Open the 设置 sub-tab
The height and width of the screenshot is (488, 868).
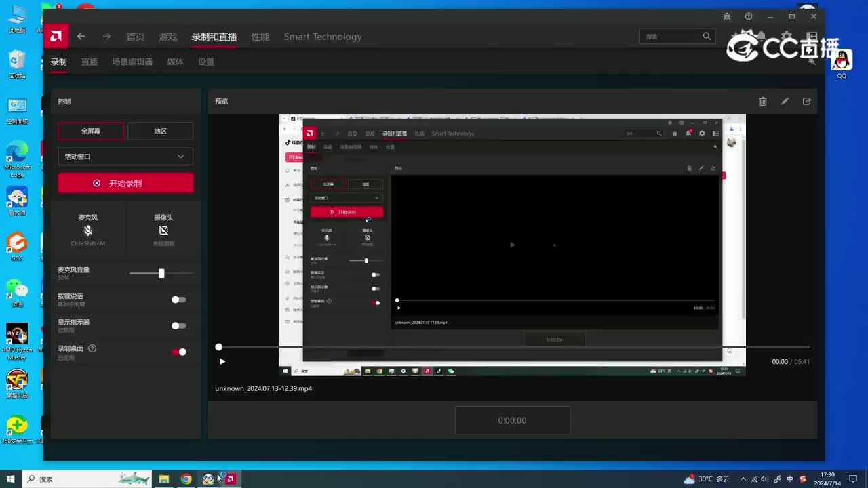206,62
